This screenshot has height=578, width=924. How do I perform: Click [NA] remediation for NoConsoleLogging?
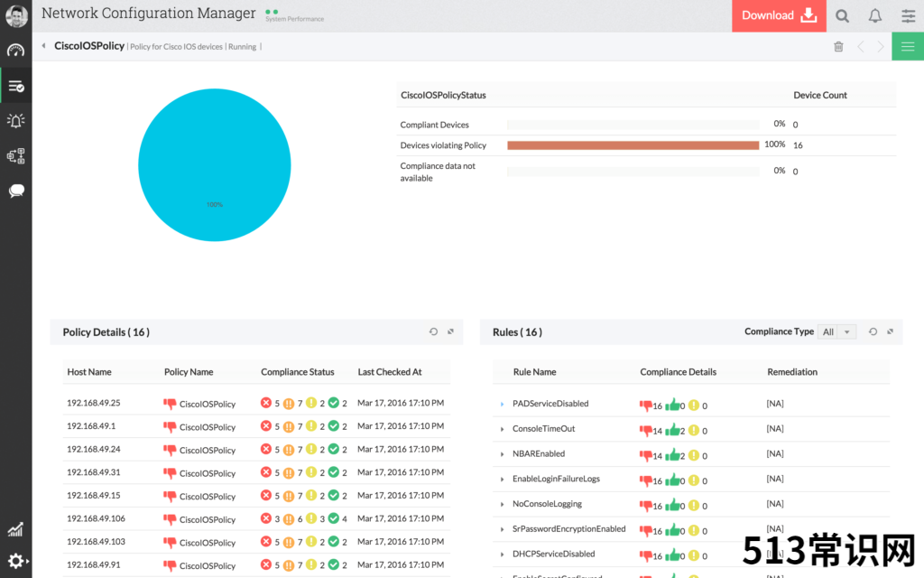[x=775, y=504]
